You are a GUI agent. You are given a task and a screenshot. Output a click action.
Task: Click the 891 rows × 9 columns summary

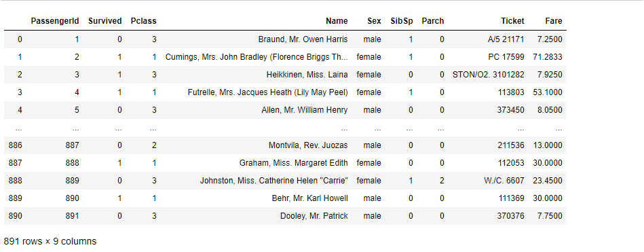(x=50, y=241)
